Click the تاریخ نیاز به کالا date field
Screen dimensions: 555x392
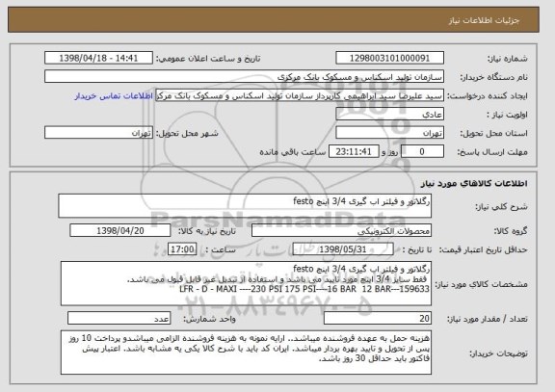click(x=120, y=230)
